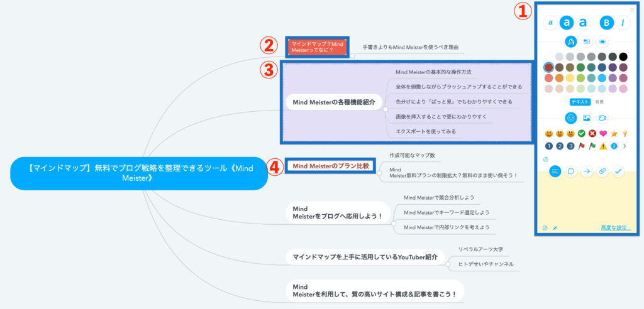Pick the selected dark red swatch
Viewport: 644px width, 309px height.
pos(548,67)
